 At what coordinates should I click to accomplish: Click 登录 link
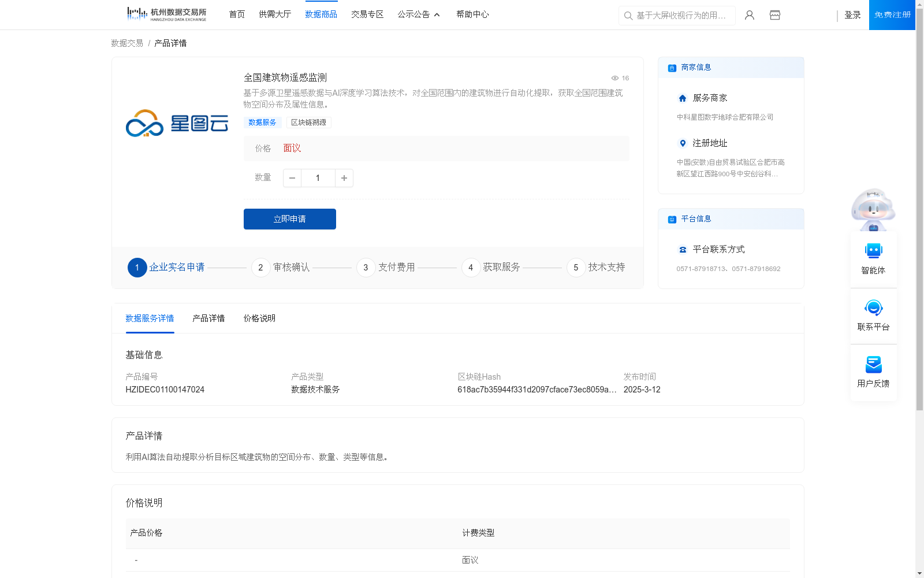pyautogui.click(x=852, y=15)
